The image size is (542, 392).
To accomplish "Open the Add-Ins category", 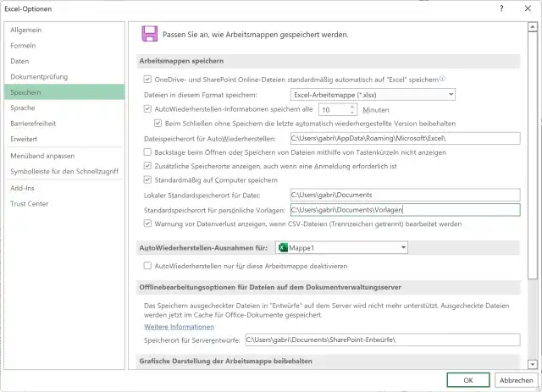I will pyautogui.click(x=64, y=189).
